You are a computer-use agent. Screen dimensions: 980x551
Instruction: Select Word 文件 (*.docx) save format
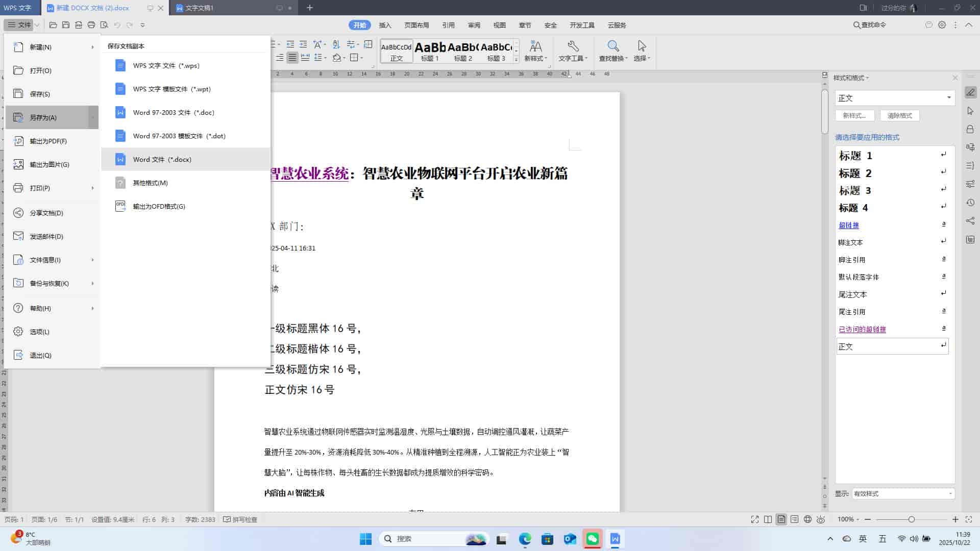[x=186, y=159]
